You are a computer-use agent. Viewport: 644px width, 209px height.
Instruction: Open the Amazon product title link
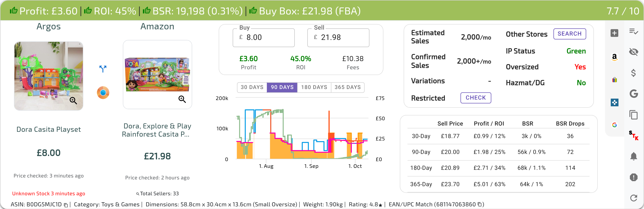click(157, 130)
